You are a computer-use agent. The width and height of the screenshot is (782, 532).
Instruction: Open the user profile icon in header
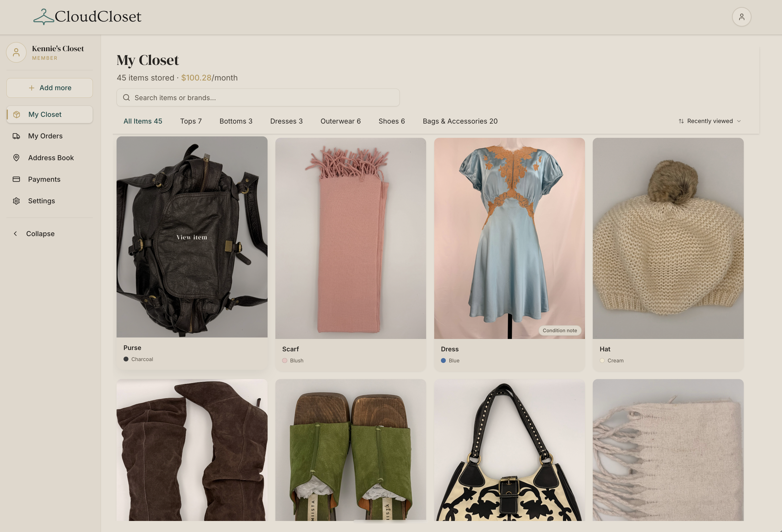[741, 17]
